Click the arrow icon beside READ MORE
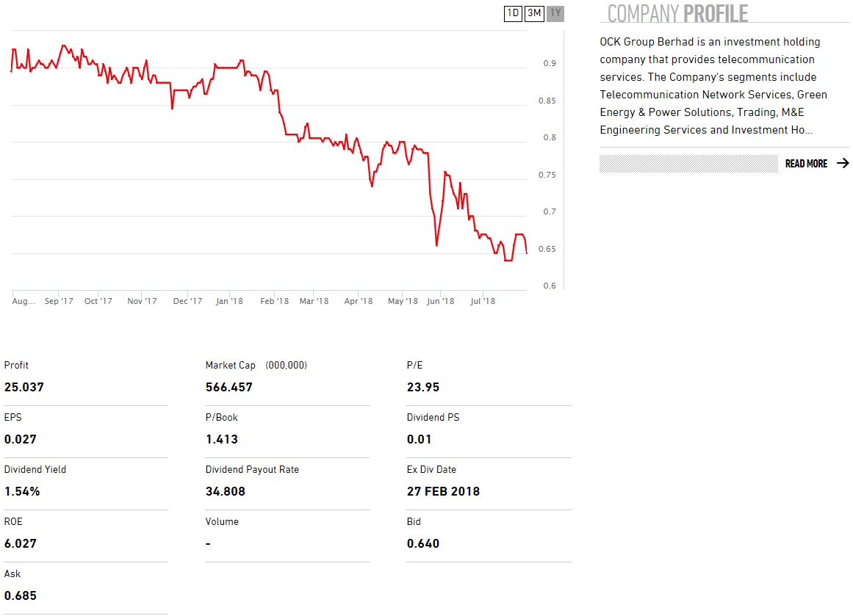The width and height of the screenshot is (853, 616). (x=843, y=164)
